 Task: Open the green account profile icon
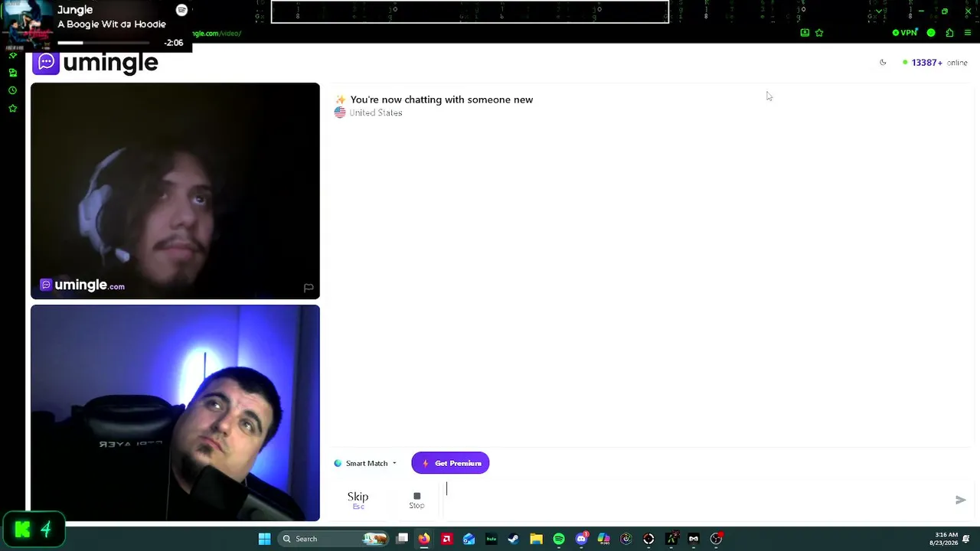(x=931, y=33)
